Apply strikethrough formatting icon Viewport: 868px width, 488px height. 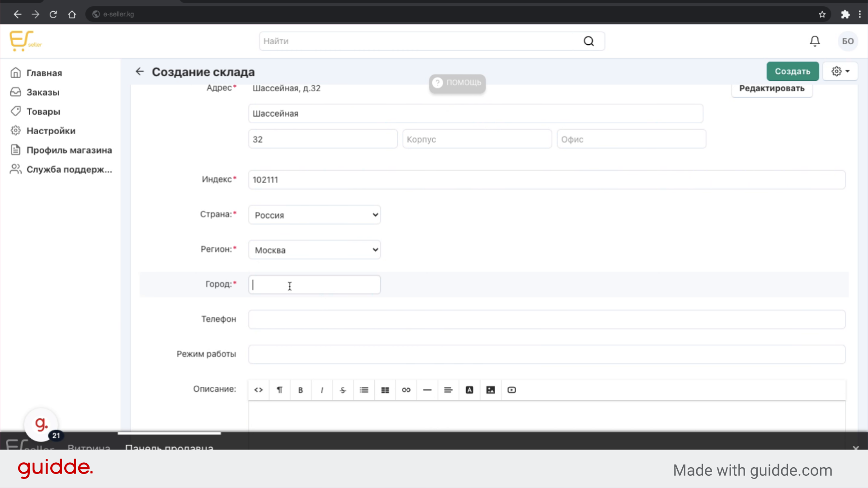pyautogui.click(x=343, y=390)
